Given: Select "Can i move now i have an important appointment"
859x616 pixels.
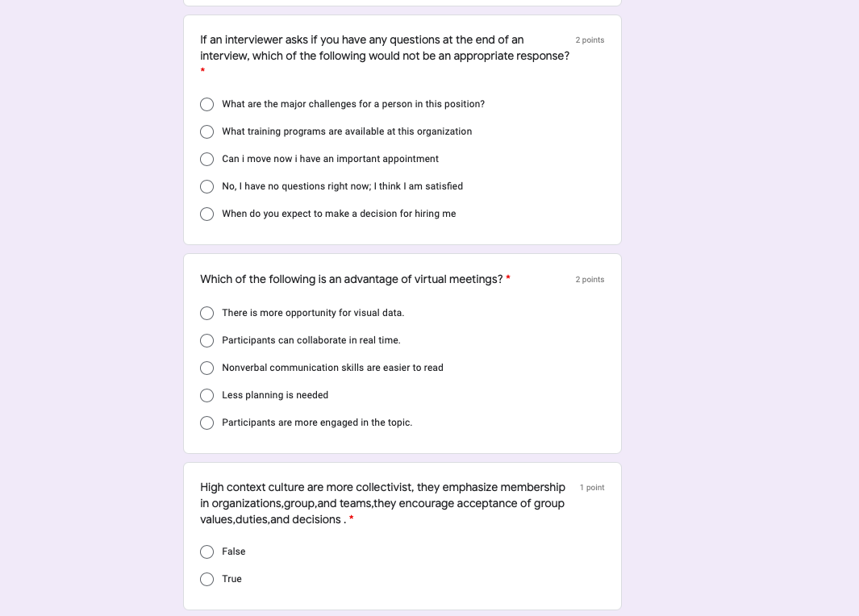Looking at the screenshot, I should (x=206, y=159).
